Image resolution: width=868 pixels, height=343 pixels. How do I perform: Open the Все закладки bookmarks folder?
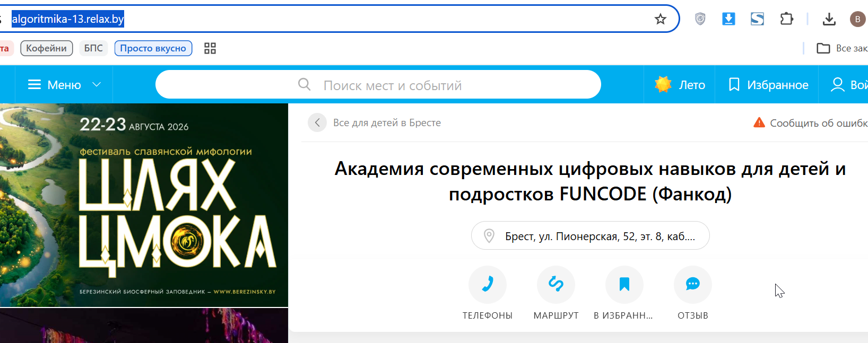(x=842, y=48)
